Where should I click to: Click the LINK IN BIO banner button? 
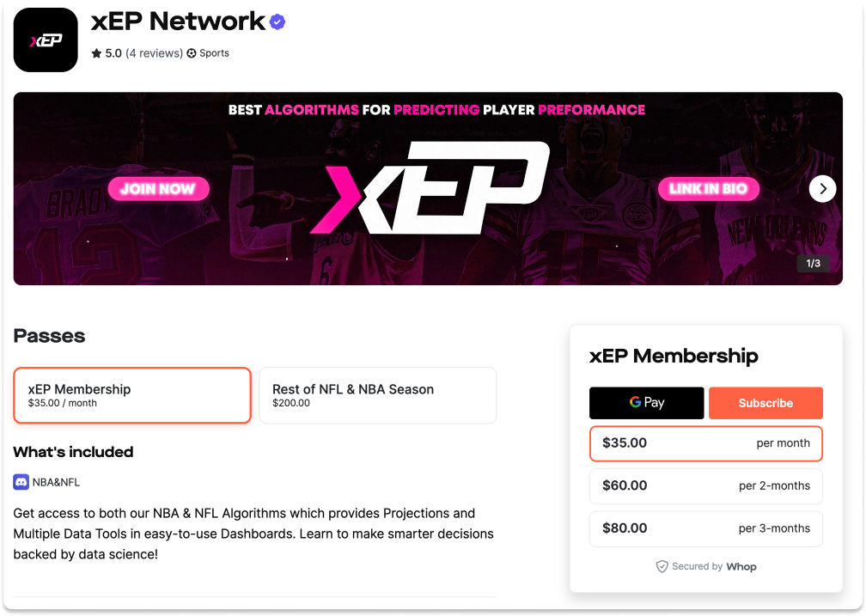click(x=708, y=188)
